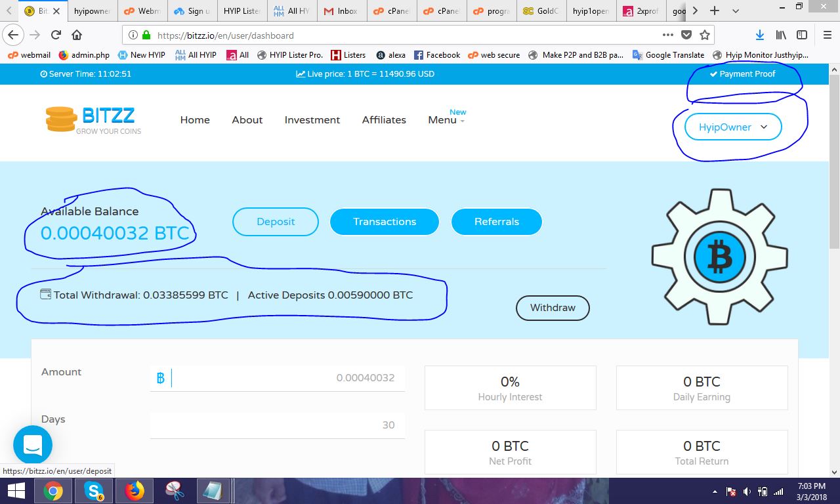The height and width of the screenshot is (504, 840).
Task: Click the Deposit button
Action: (276, 222)
